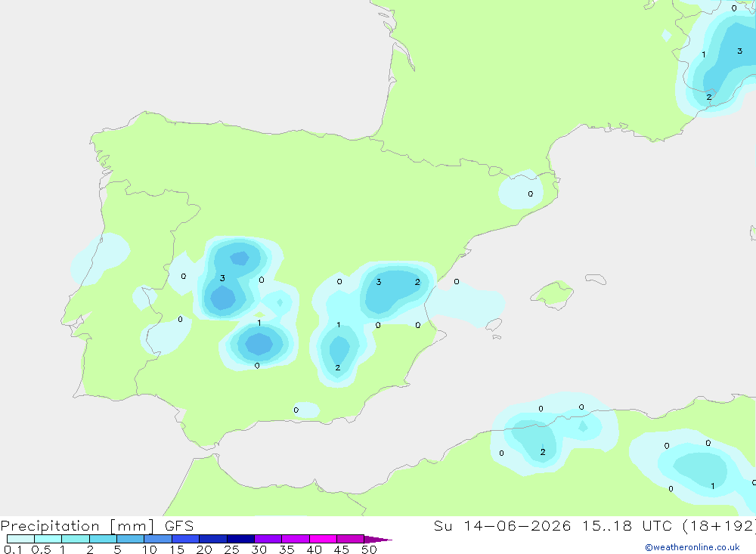Viewport: 756px width, 554px height.
Task: Click the "2" value on Algerian coast
Action: tap(543, 452)
